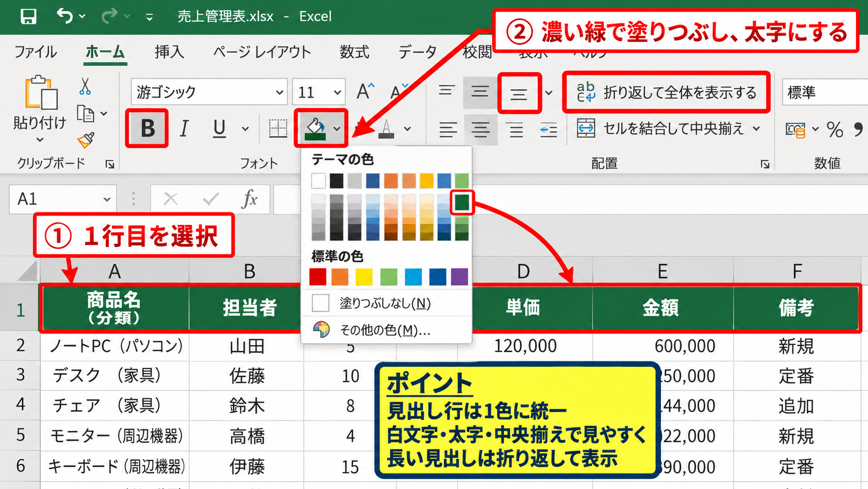Switch to the ホーム tab
This screenshot has height=489, width=868.
(105, 52)
